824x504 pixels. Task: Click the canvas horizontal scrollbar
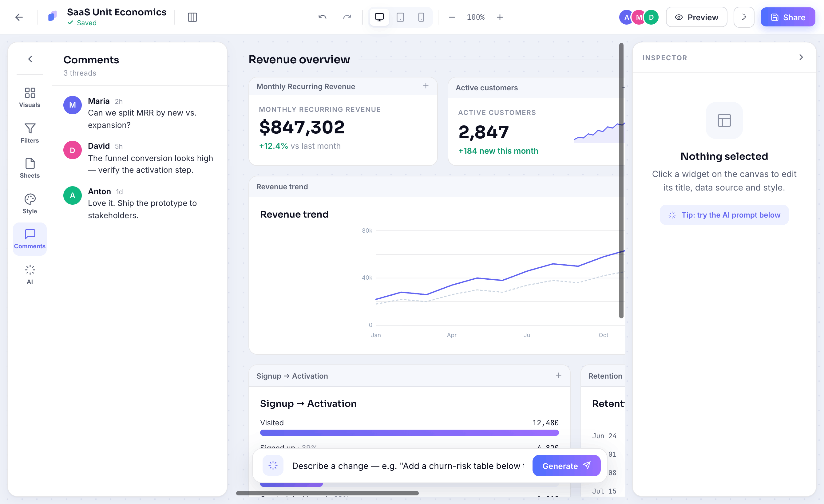[327, 493]
